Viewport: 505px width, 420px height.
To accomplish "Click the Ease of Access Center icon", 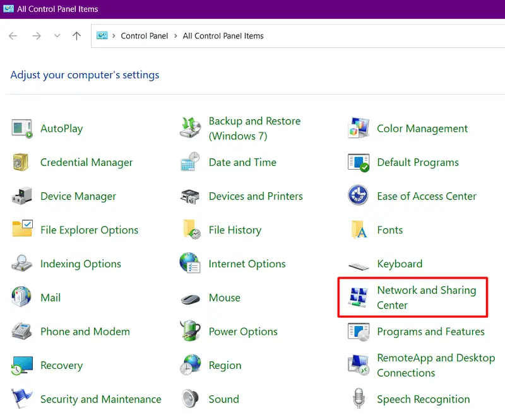I will click(x=359, y=196).
